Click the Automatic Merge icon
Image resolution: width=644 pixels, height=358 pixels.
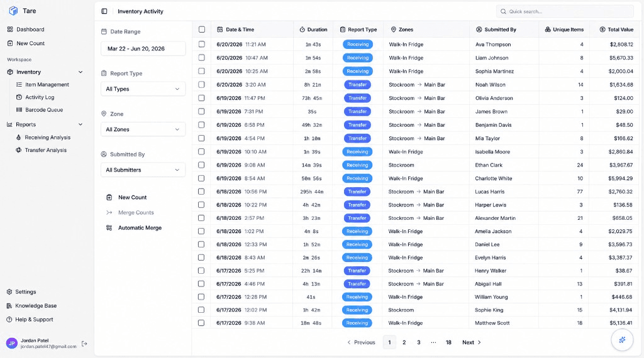109,227
